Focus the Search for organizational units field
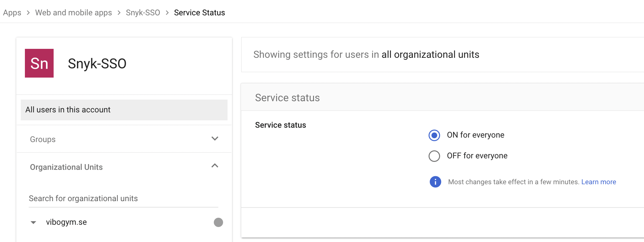Screen dimensions: 644x242 [x=124, y=199]
